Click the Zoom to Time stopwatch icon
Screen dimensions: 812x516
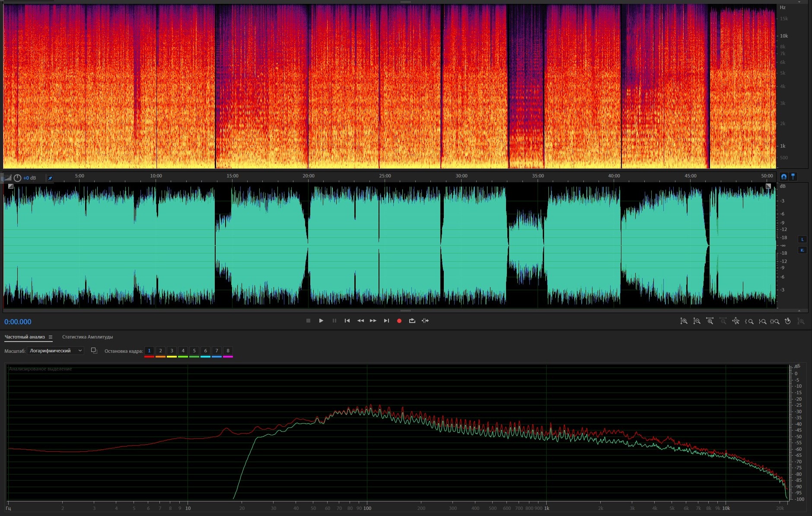tap(788, 321)
